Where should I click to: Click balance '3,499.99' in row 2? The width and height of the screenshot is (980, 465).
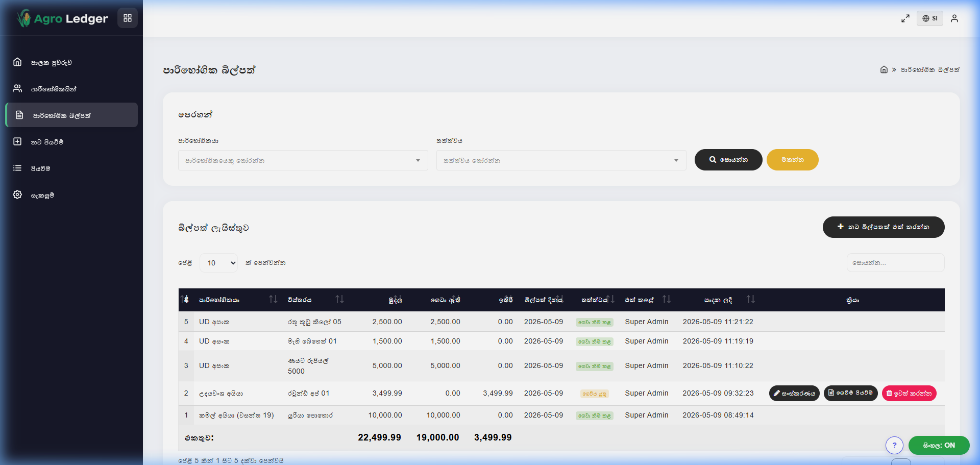(x=498, y=394)
